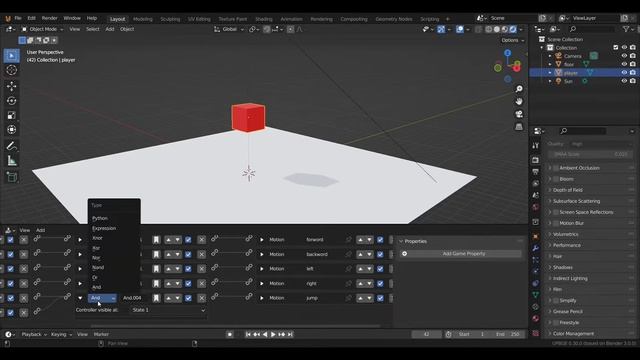The image size is (640, 360).
Task: Open the Add menu in the logic editor
Action: click(40, 231)
